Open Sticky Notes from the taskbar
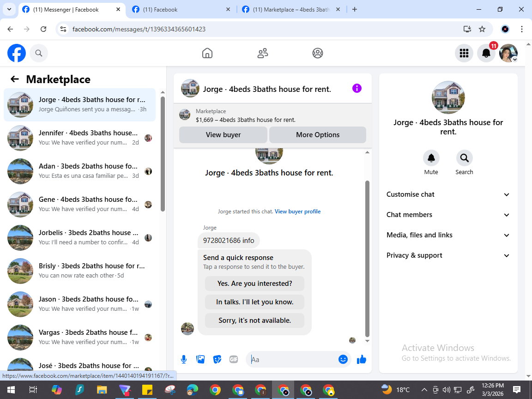This screenshot has width=532, height=399. 147,390
